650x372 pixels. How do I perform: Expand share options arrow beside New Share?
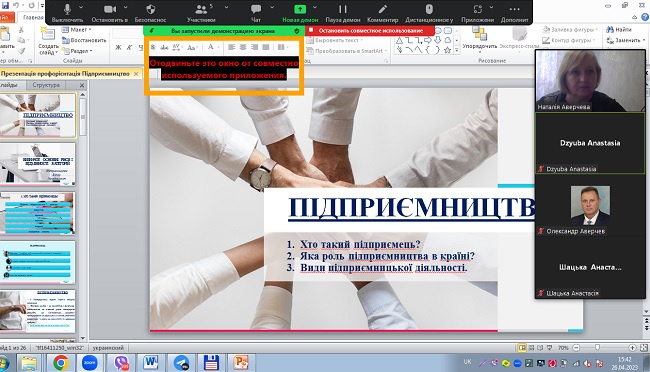point(315,7)
